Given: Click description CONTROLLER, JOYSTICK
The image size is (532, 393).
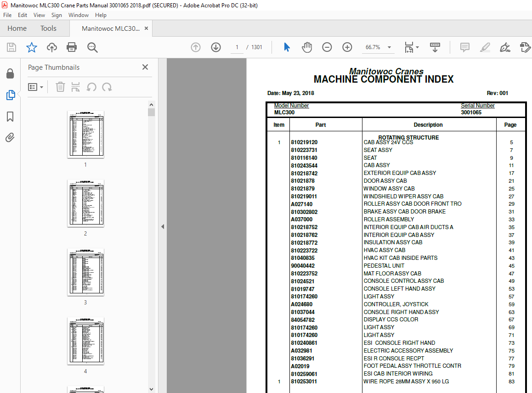Looking at the screenshot, I should tap(396, 304).
